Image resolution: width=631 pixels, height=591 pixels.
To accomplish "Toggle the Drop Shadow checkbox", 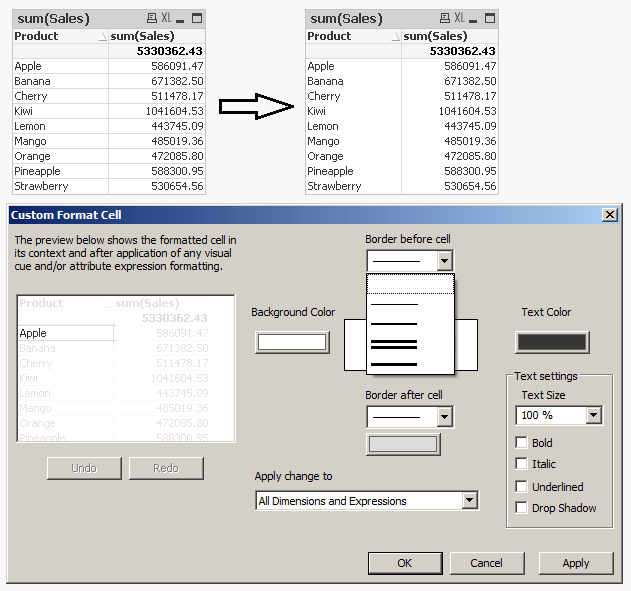I will point(521,507).
